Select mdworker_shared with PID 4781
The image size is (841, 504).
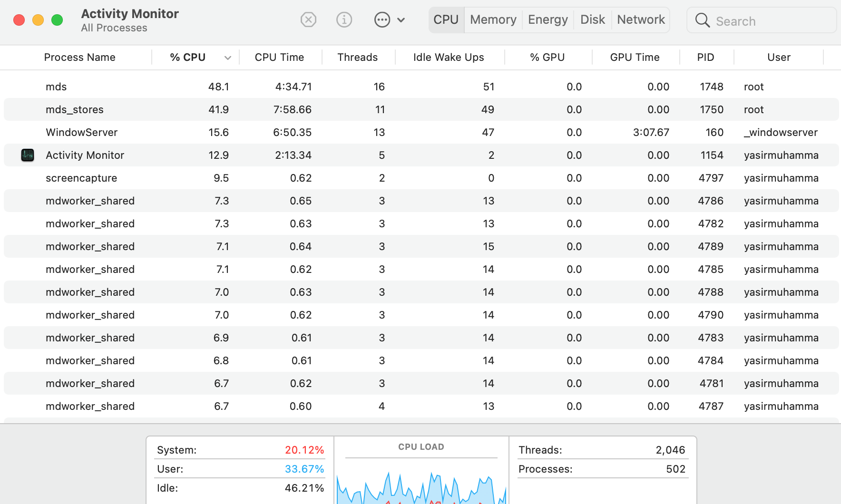coord(421,383)
